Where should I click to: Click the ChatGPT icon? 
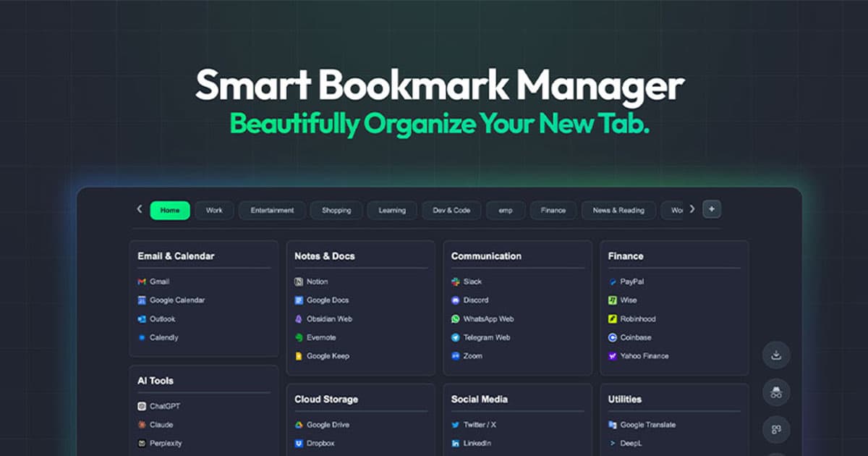(142, 407)
